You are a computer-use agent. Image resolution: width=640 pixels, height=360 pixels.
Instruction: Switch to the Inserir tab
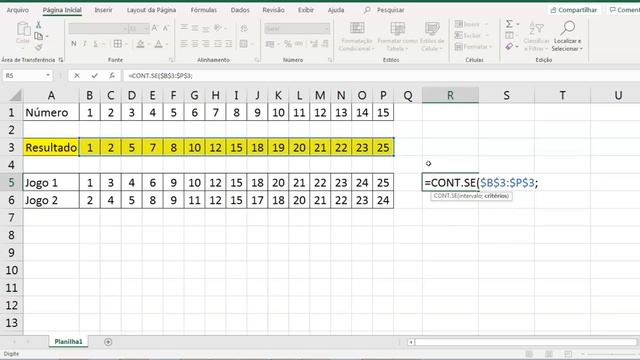(x=103, y=10)
